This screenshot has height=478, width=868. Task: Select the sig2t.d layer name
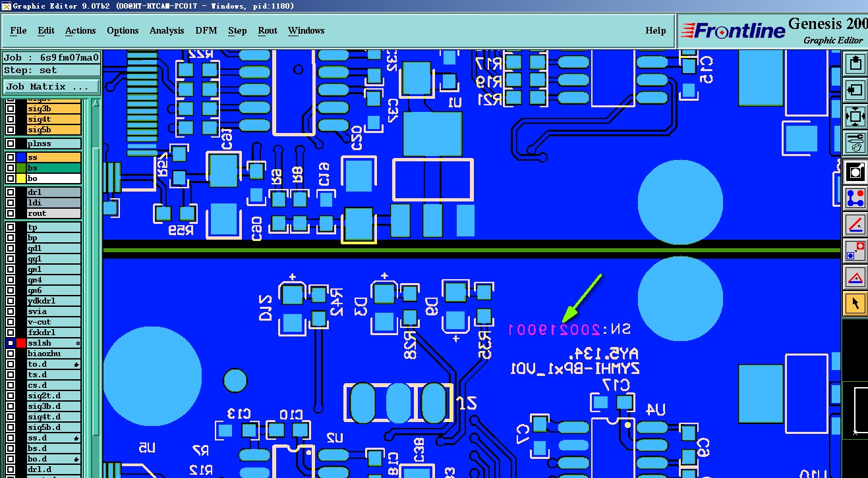[54, 396]
